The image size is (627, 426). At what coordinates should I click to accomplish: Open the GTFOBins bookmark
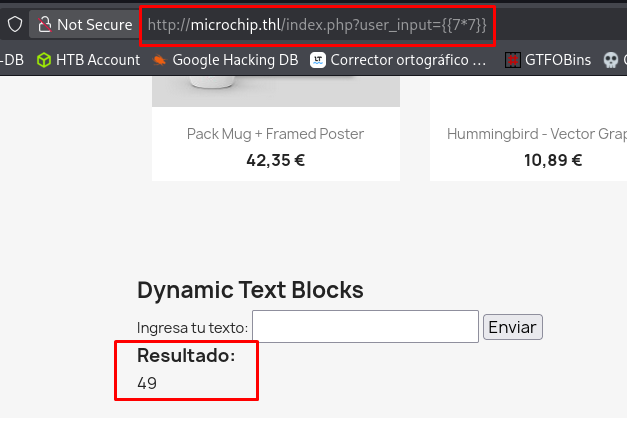coord(557,60)
